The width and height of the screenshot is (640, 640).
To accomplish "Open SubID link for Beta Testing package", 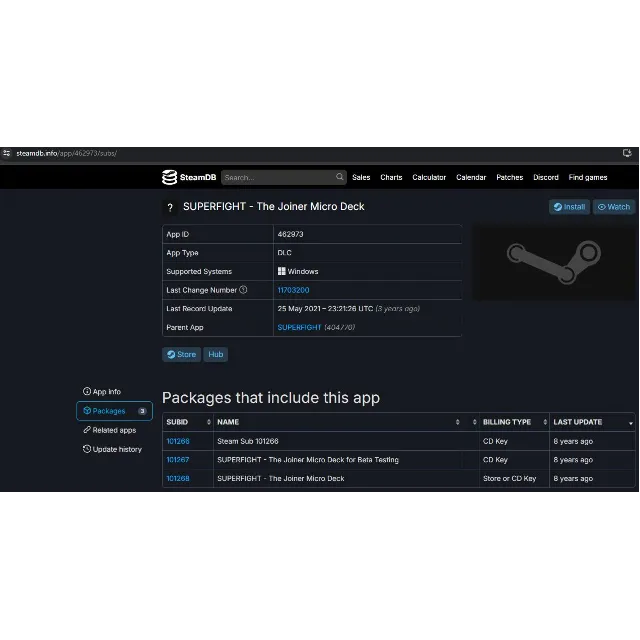I will point(178,460).
